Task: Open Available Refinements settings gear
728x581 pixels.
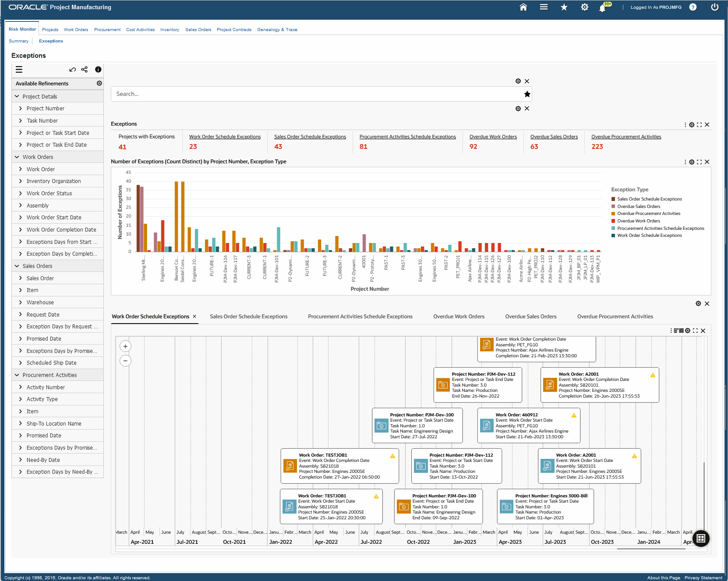Action: (x=99, y=83)
